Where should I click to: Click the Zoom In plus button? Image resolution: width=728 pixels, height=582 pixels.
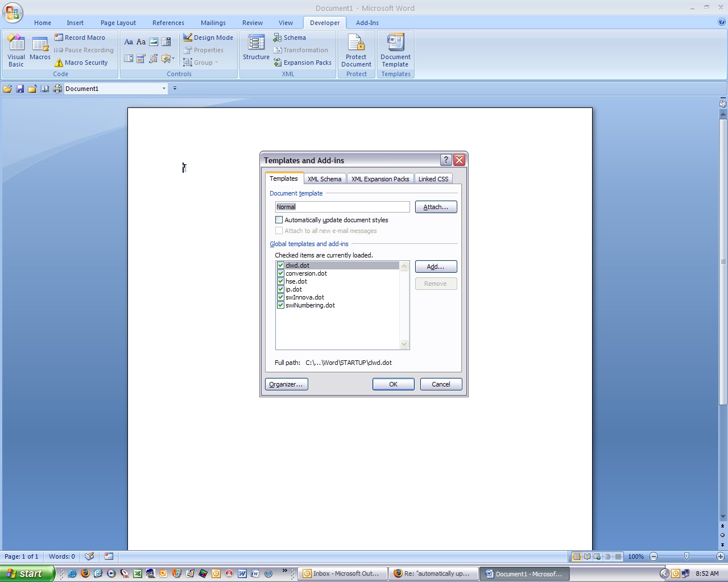[720, 556]
